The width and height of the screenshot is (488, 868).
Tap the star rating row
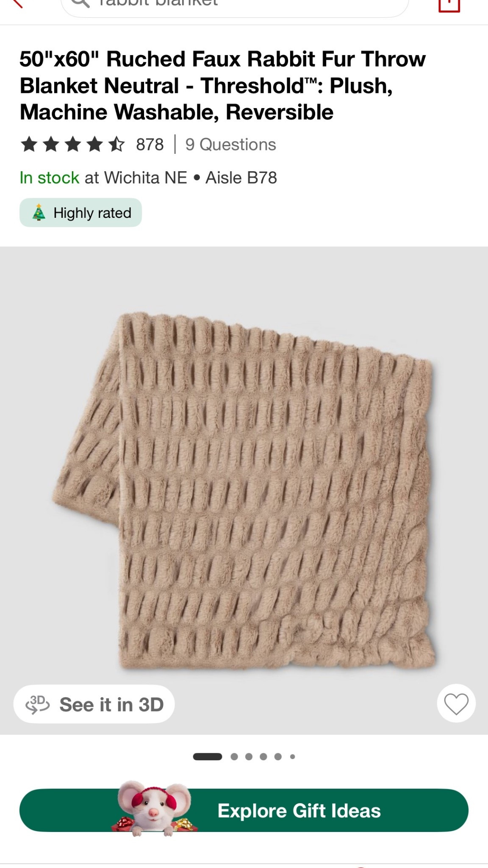click(x=72, y=145)
